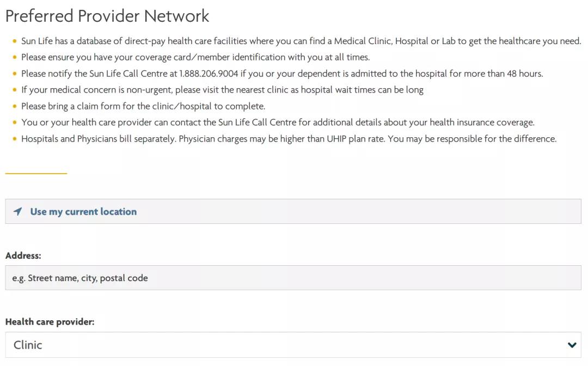The image size is (588, 366).
Task: Click the yellow bullet beside the UHIP billing line
Action: (x=14, y=139)
